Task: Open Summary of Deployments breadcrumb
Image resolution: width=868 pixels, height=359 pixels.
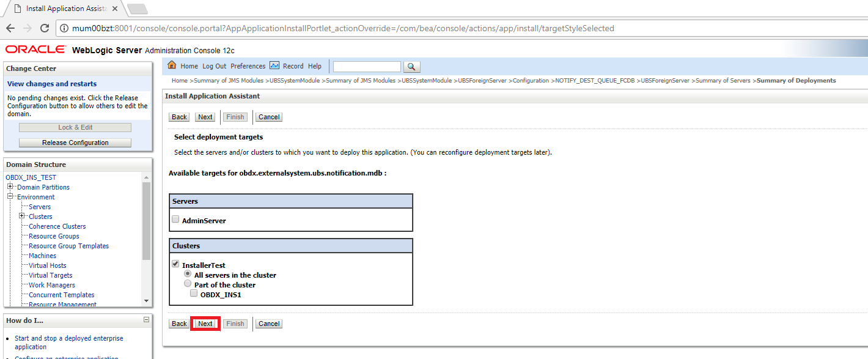Action: pyautogui.click(x=796, y=81)
